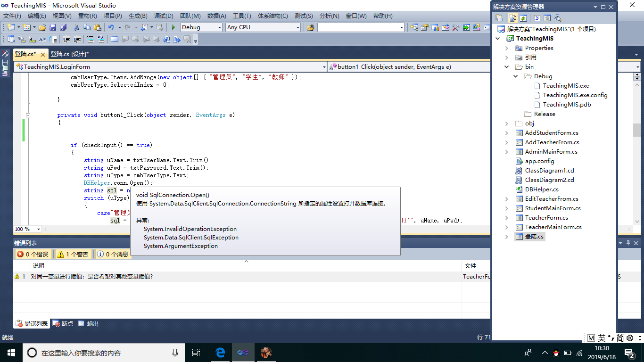Click the Save All icon
Screen dimensions: 644x362
coord(63,27)
